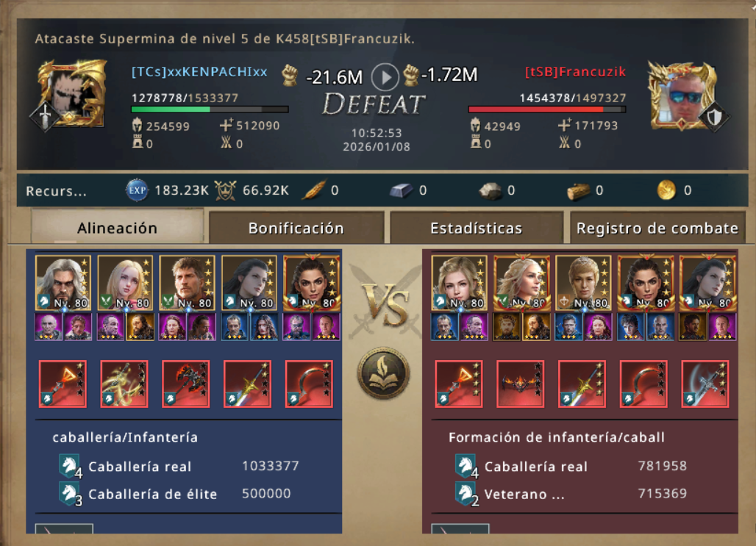Select the blonde female attacker hero portrait
The image size is (756, 546).
125,282
